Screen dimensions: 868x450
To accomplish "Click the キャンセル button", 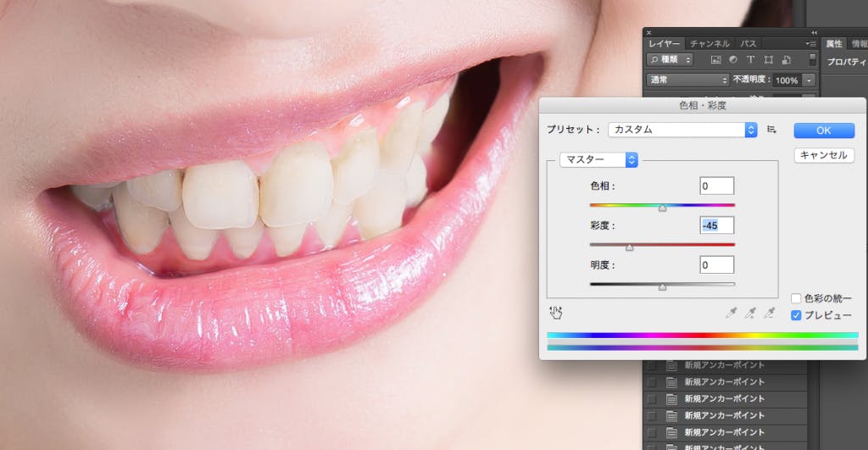I will [x=824, y=155].
